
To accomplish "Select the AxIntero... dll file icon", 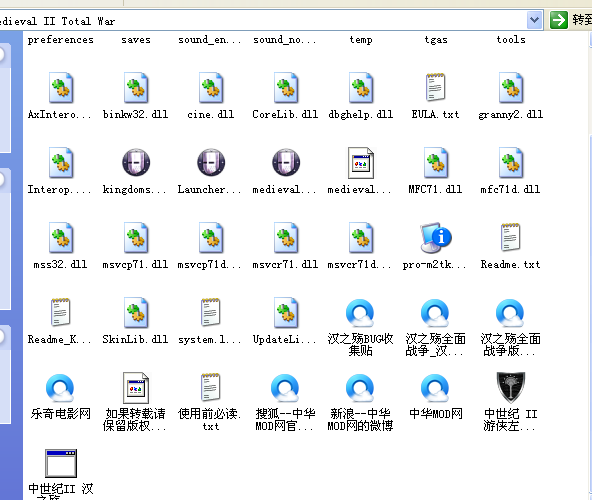I will (x=60, y=88).
